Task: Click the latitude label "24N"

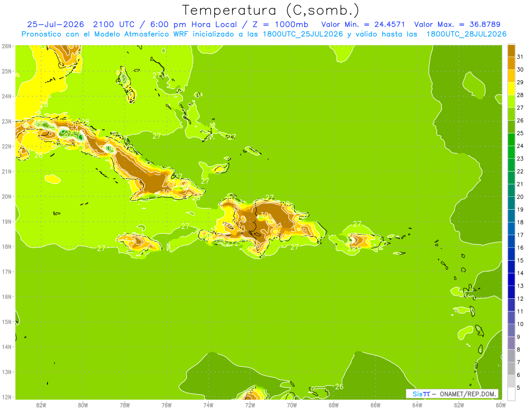Action: 6,96
